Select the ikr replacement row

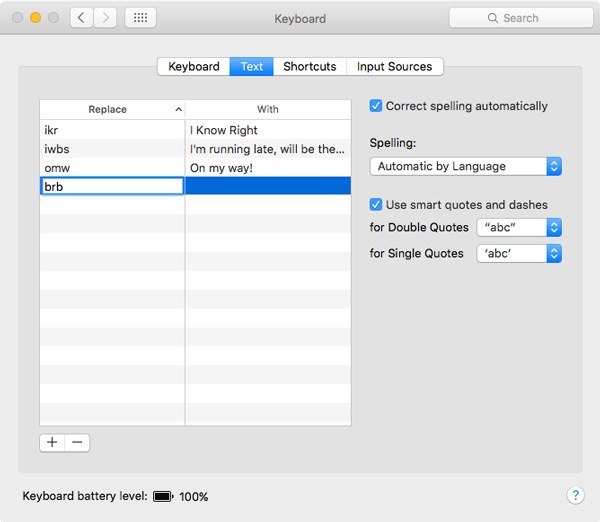point(195,130)
